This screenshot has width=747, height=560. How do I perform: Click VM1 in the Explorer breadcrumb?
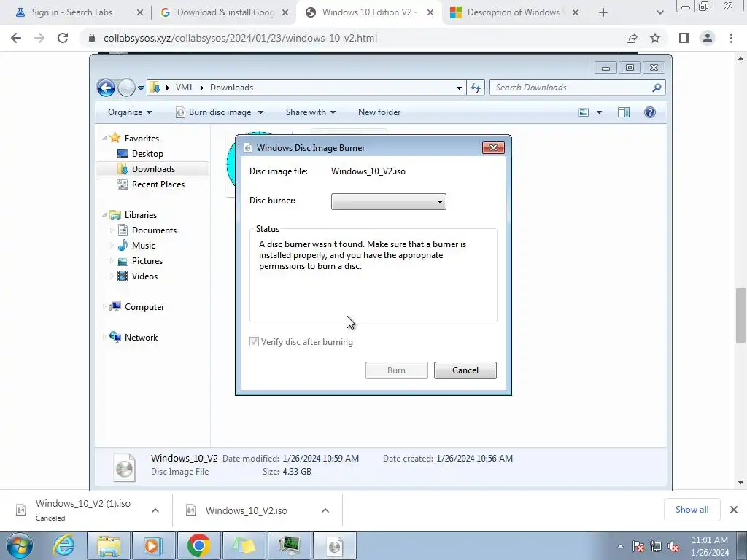(184, 87)
